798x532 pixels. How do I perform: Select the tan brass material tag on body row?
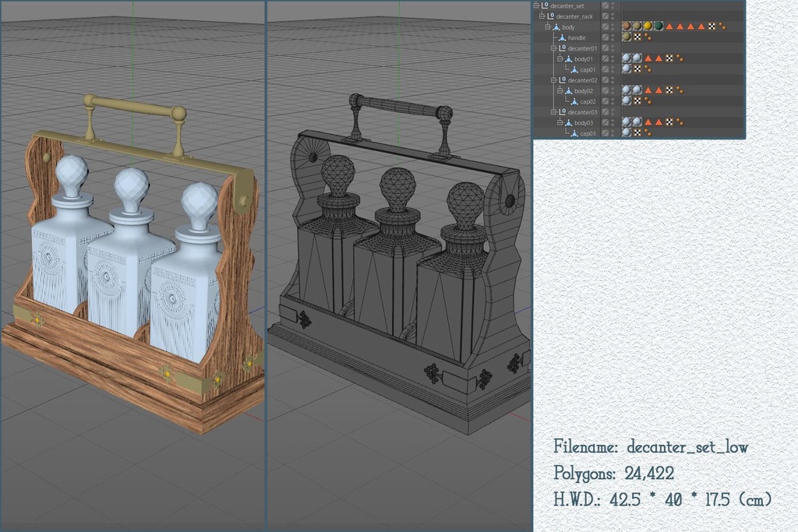(637, 26)
